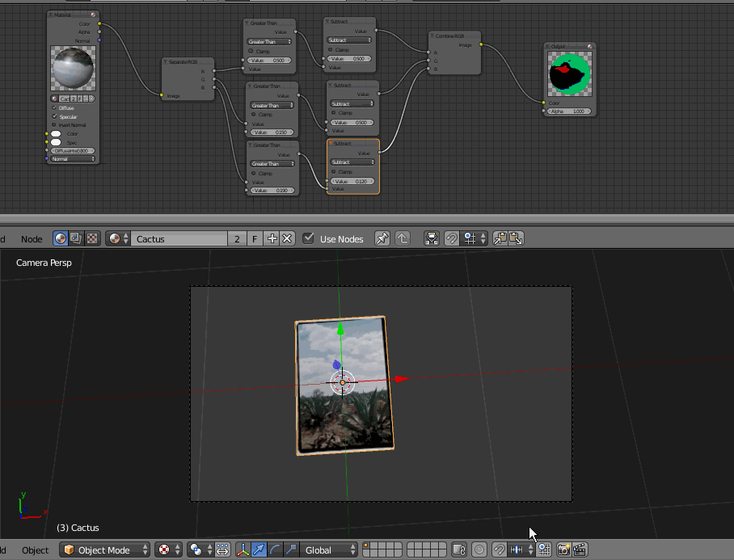Adjust the Value 0.500 slider
This screenshot has width=734, height=560.
pyautogui.click(x=270, y=59)
